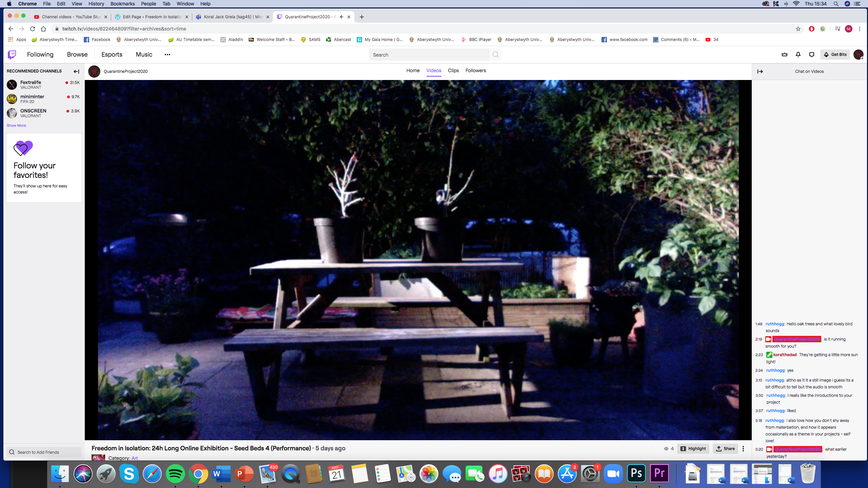This screenshot has height=488, width=868.
Task: Open the three-dot more navigation menu
Action: [x=167, y=55]
